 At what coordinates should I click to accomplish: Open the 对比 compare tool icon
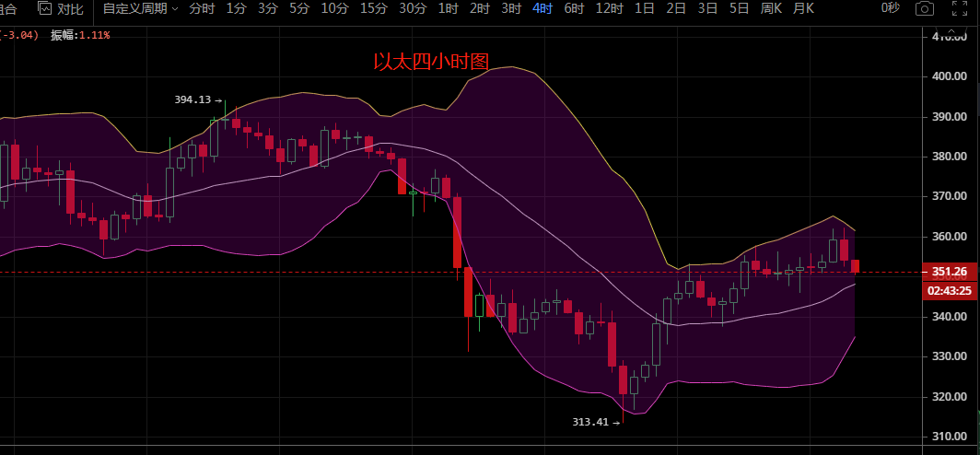[x=46, y=8]
